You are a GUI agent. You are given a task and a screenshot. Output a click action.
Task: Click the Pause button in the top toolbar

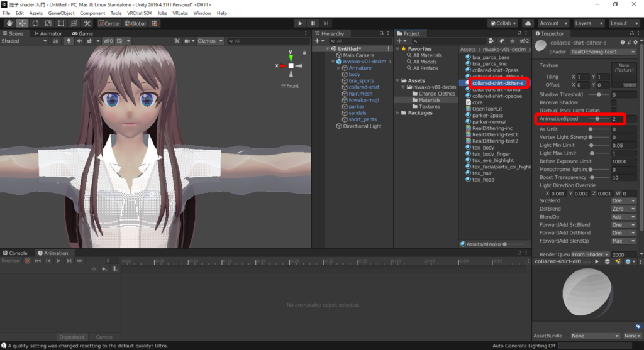point(313,23)
